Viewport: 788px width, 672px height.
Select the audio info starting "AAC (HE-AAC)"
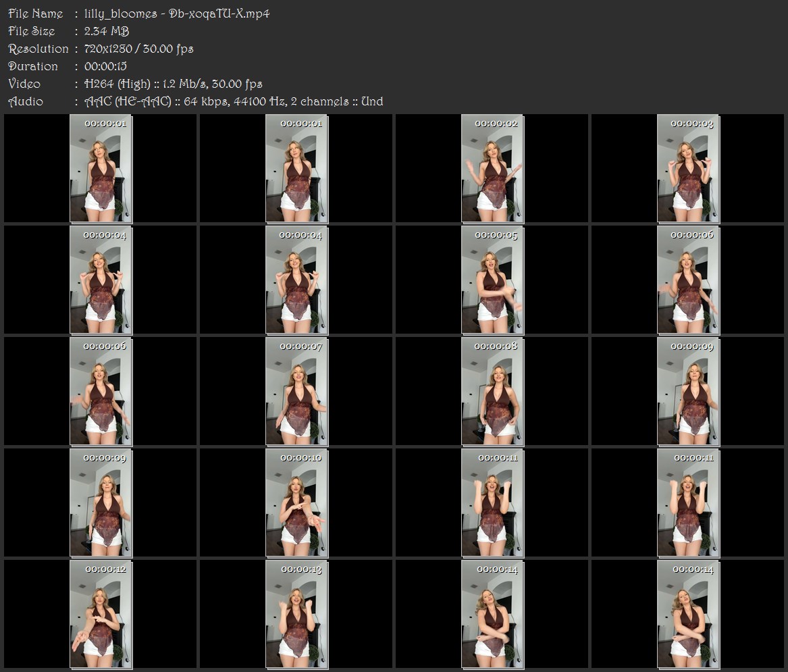point(234,101)
